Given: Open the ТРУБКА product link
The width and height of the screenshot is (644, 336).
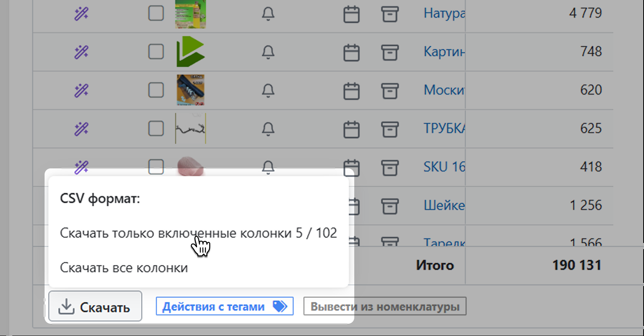Looking at the screenshot, I should (x=444, y=128).
